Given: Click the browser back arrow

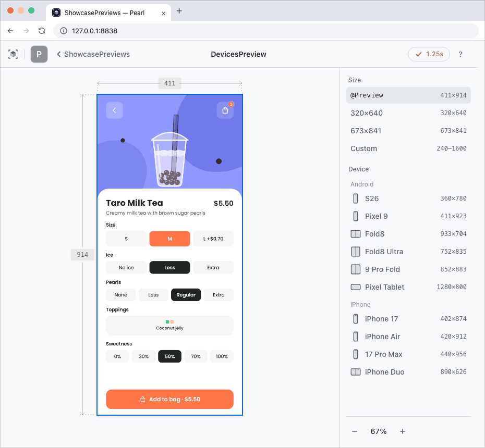Looking at the screenshot, I should [x=10, y=31].
